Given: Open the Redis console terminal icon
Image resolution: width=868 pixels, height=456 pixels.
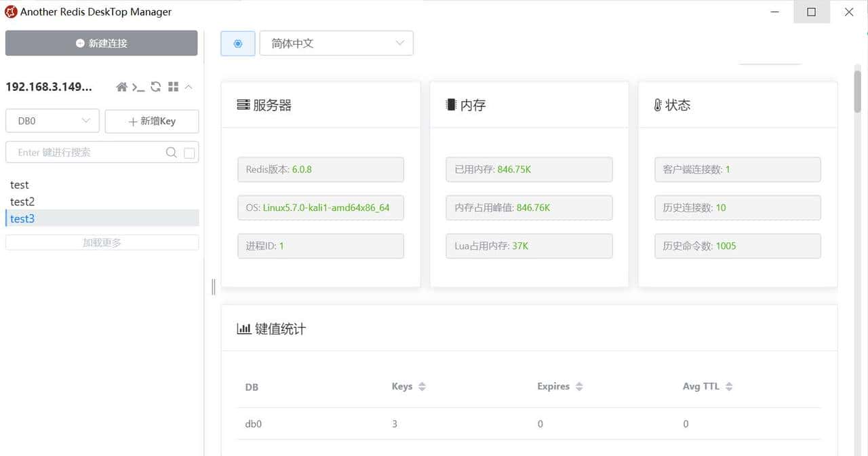Looking at the screenshot, I should [138, 87].
